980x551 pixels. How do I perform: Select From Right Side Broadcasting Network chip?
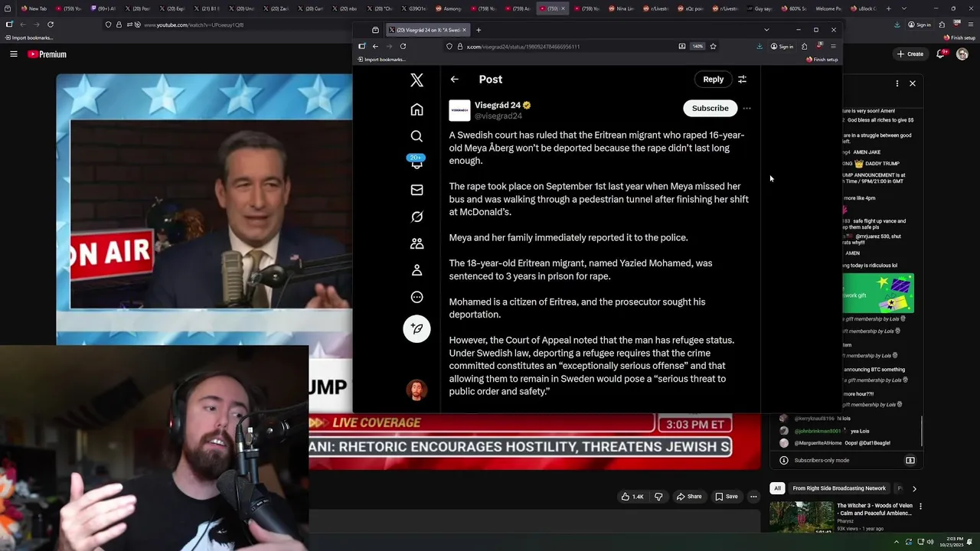tap(839, 488)
